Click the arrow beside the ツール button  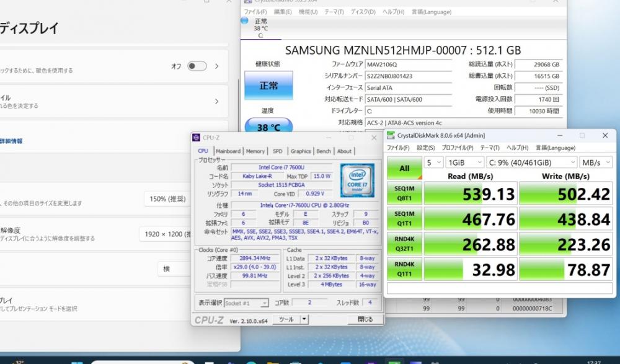click(304, 319)
